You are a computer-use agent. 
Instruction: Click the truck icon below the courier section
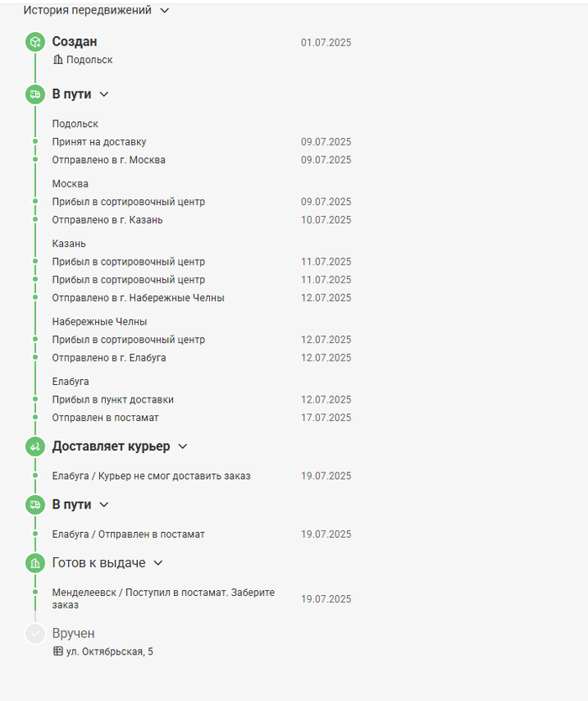(34, 504)
